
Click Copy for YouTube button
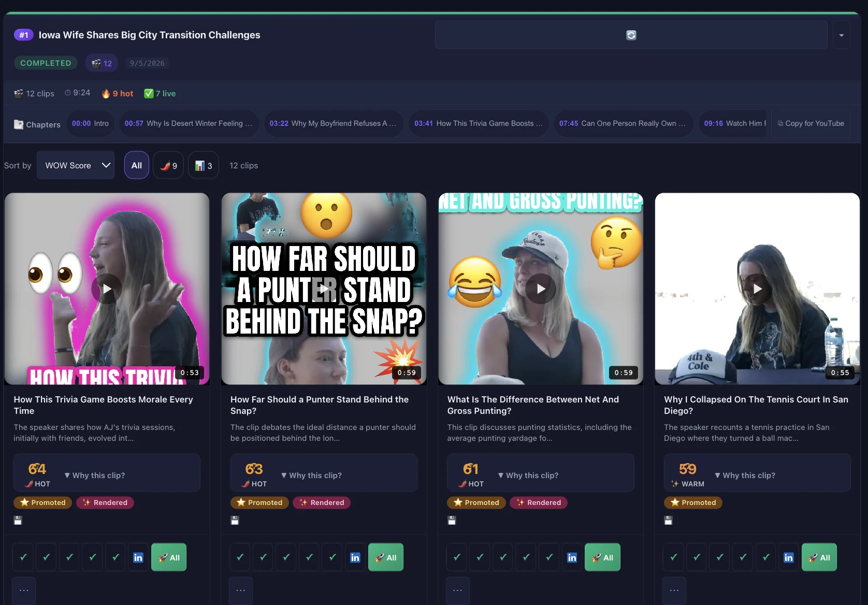811,123
